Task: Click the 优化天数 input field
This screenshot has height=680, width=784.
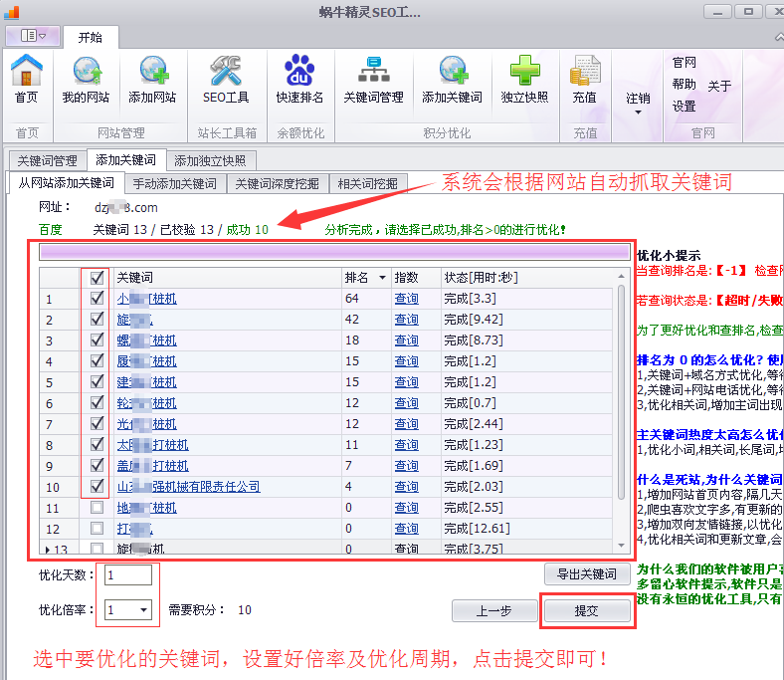Action: tap(126, 574)
